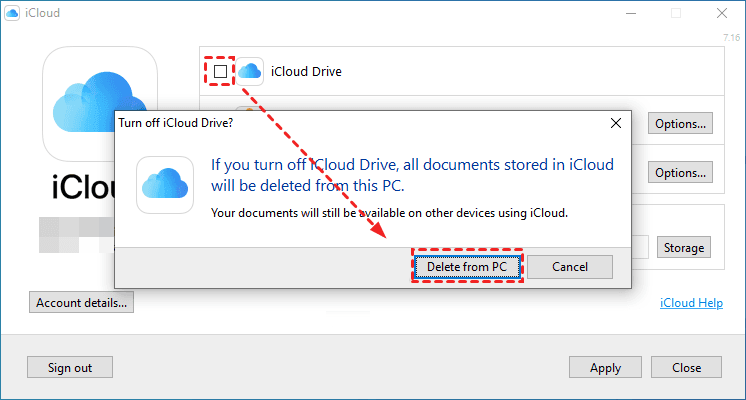Apply the iCloud settings changes
The image size is (746, 400).
pos(605,367)
